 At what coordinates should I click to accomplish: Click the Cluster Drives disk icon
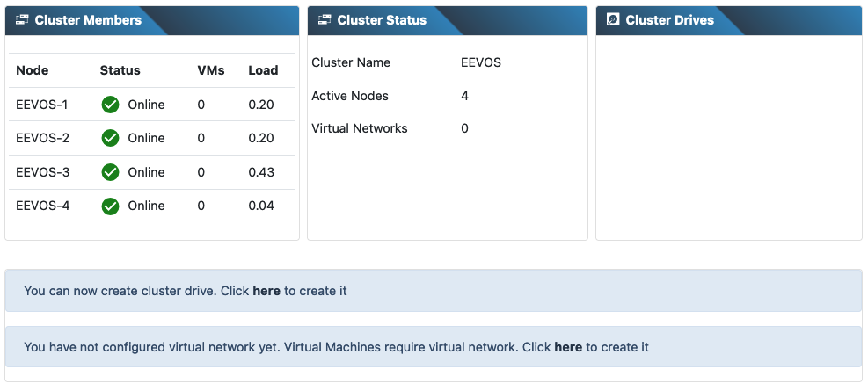[x=613, y=20]
